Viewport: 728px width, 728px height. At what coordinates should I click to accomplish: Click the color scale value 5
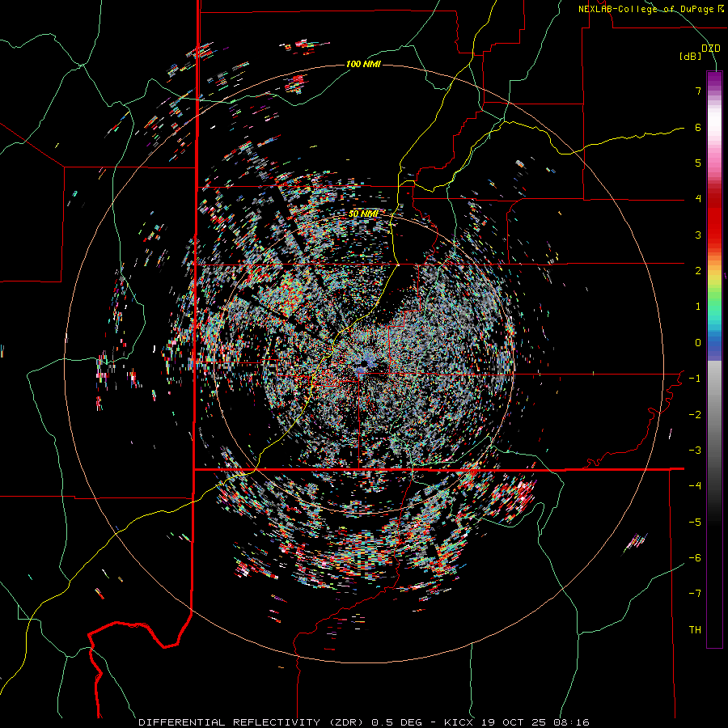[x=698, y=163]
